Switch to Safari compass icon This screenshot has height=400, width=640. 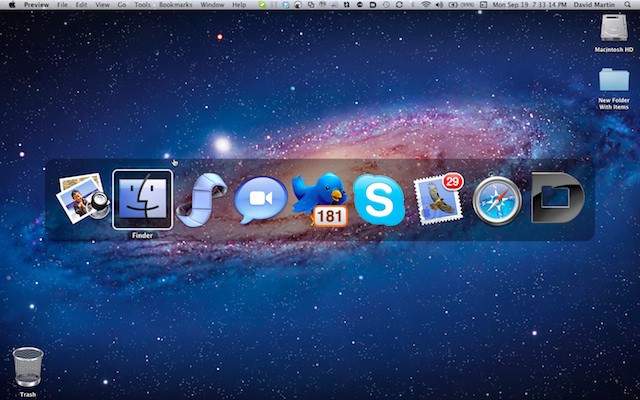(x=497, y=200)
